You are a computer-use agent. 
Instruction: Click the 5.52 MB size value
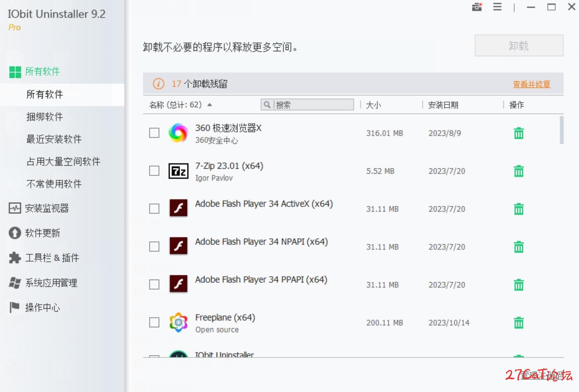[380, 171]
